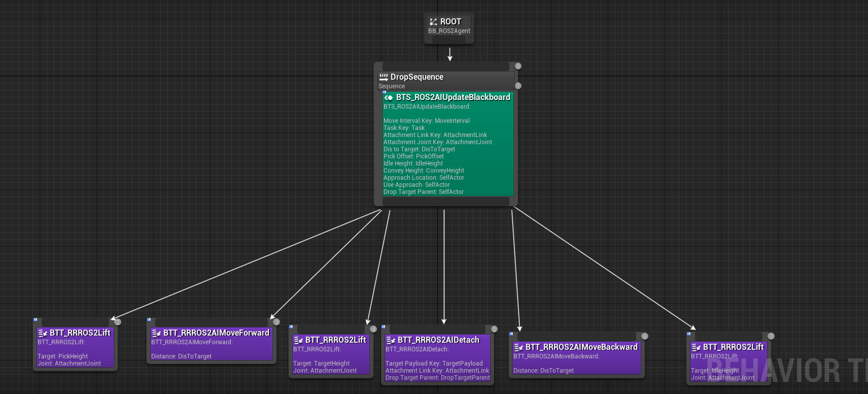The image size is (868, 394).
Task: Select the DropSequence node title
Action: (417, 77)
